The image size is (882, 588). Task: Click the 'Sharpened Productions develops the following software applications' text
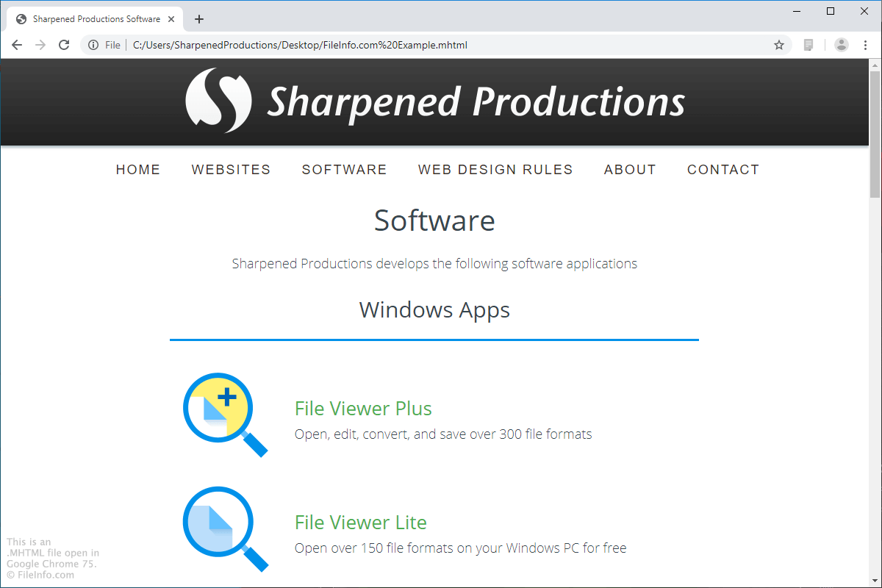(434, 264)
